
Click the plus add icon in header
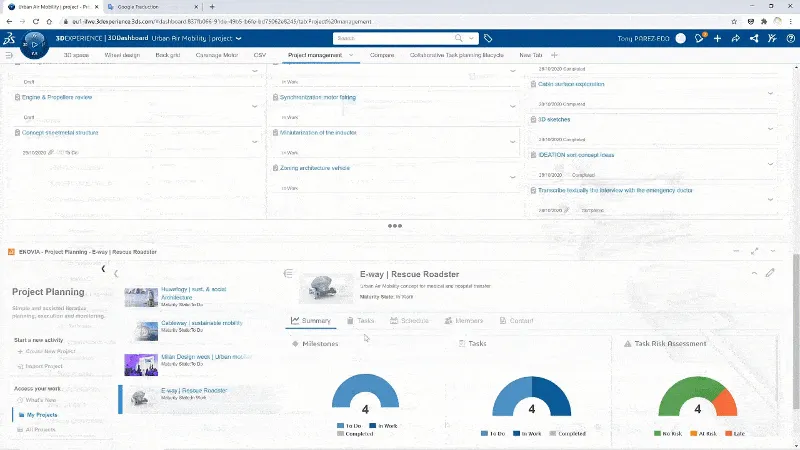(718, 38)
